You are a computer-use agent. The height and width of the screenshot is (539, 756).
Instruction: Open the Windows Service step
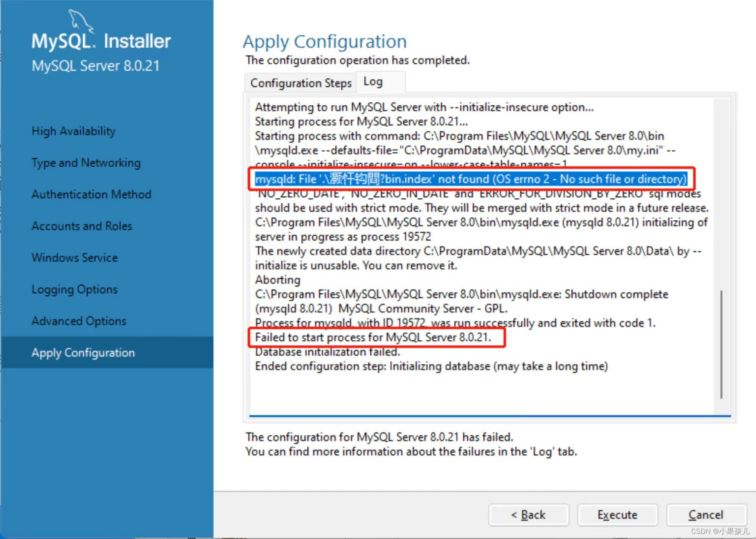75,257
